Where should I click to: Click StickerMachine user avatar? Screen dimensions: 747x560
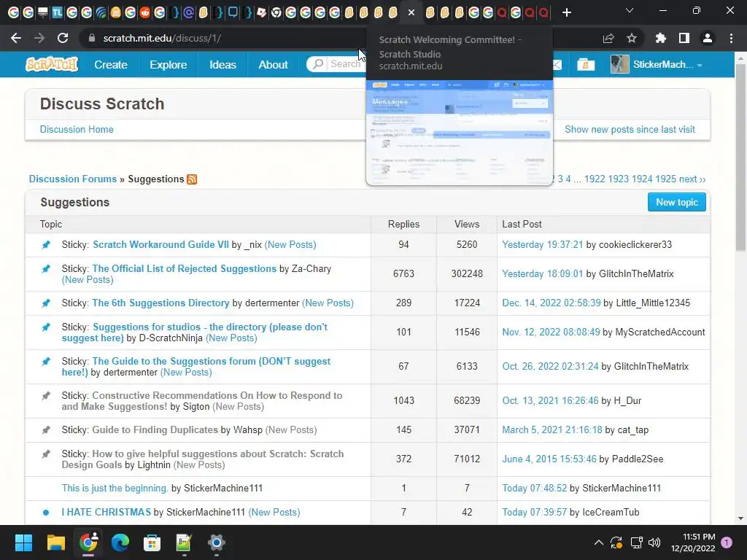[619, 64]
